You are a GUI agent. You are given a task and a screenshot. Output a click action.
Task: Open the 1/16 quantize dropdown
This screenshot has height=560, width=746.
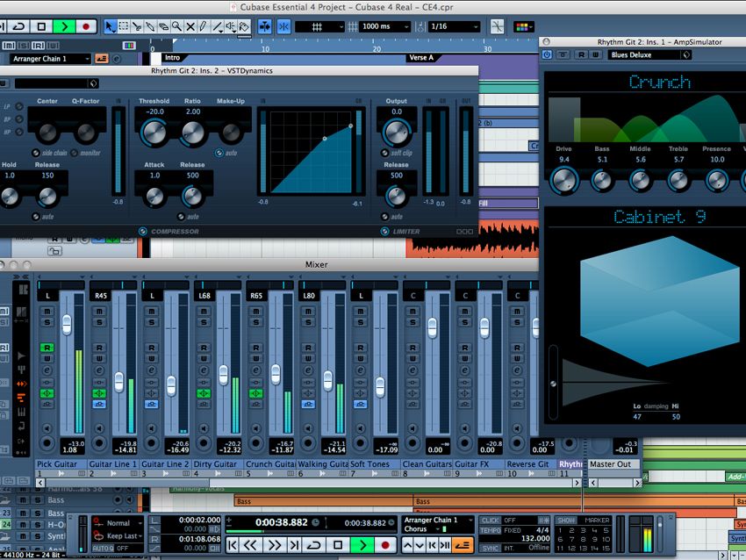tap(454, 26)
